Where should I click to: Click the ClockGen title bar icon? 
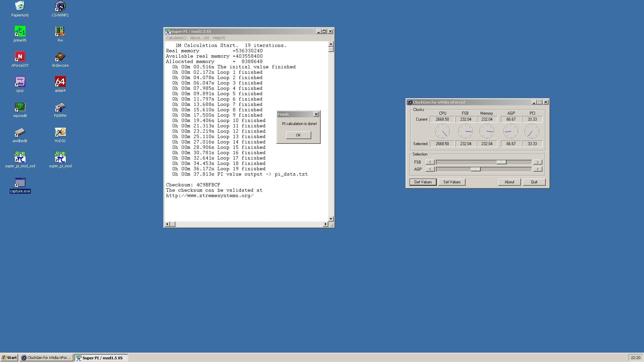(x=410, y=102)
